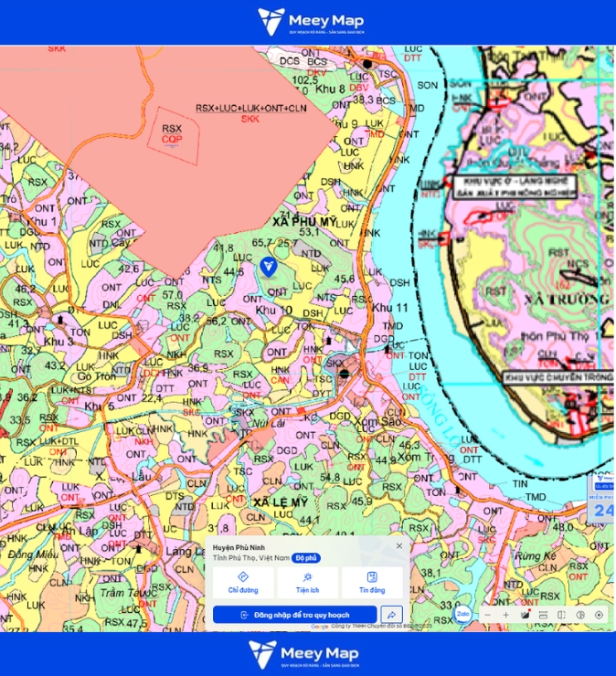Click the locate me target icon
616x676 pixels.
[x=599, y=615]
